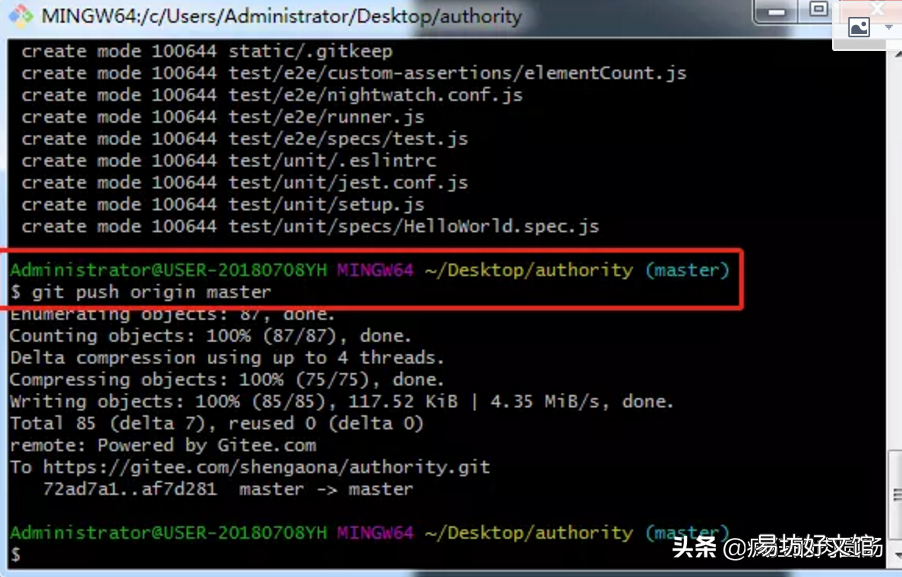Click the line 'test/unit/jest.conf.js'
This screenshot has height=577, width=902.
[244, 182]
